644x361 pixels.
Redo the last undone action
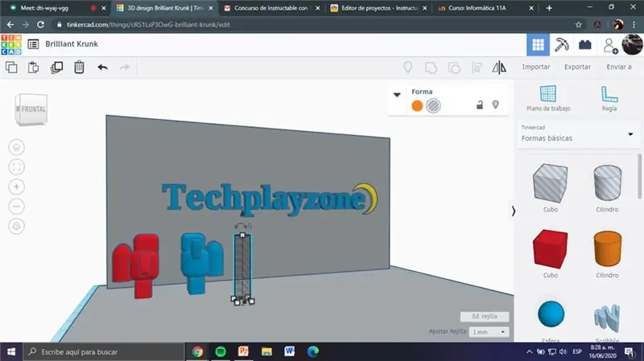[x=125, y=68]
